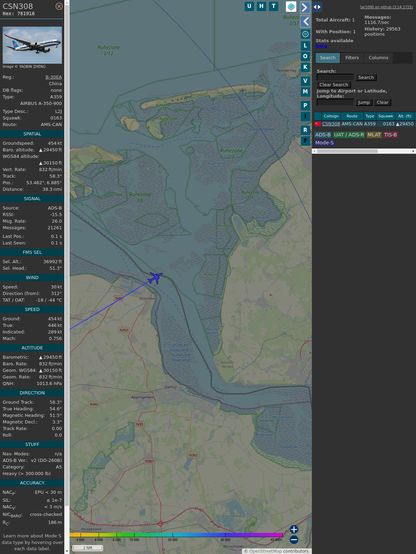Screen dimensions: 416x554
Task: Click the Groundspeed value 454 kt
Action: click(x=55, y=143)
